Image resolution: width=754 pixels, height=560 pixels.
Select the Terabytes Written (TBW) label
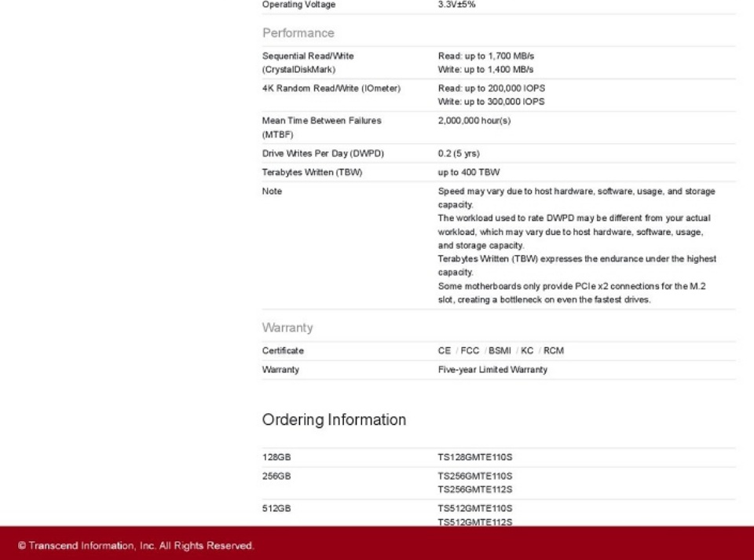[x=312, y=172]
